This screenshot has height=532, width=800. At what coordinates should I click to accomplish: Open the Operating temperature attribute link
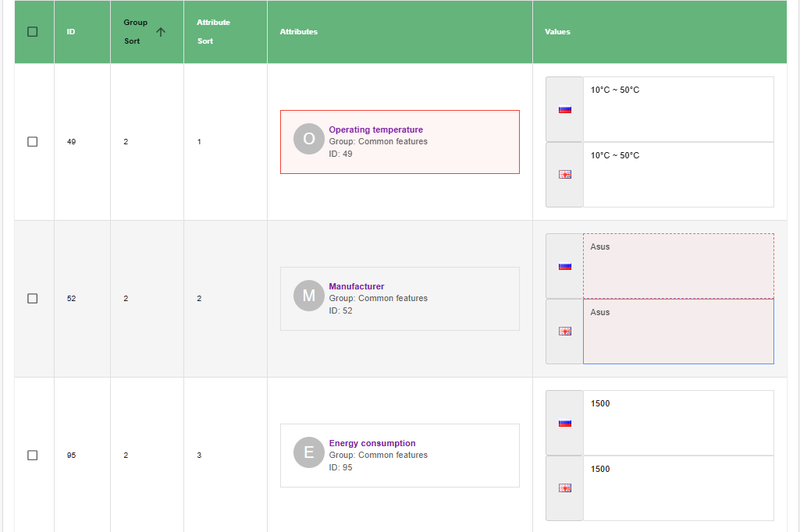(375, 129)
